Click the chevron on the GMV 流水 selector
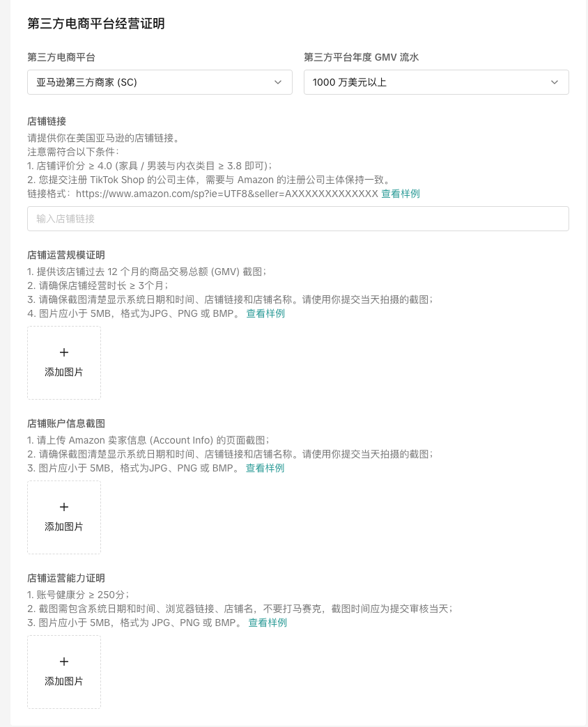 (x=554, y=82)
